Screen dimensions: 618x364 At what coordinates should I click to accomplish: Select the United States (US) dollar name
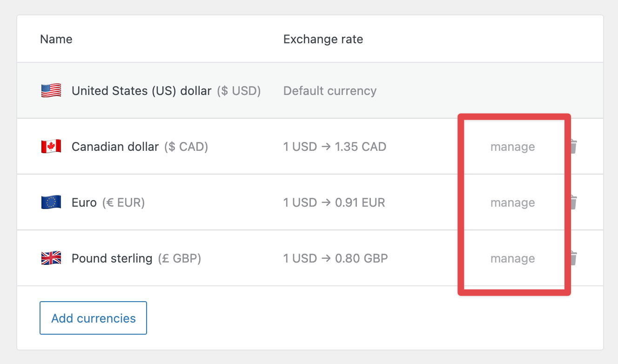pos(141,91)
